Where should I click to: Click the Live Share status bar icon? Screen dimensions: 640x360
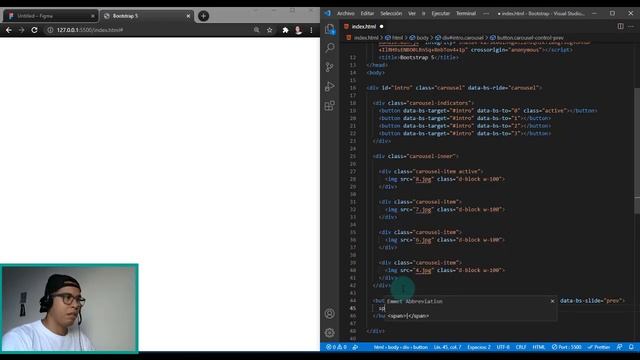pos(355,347)
